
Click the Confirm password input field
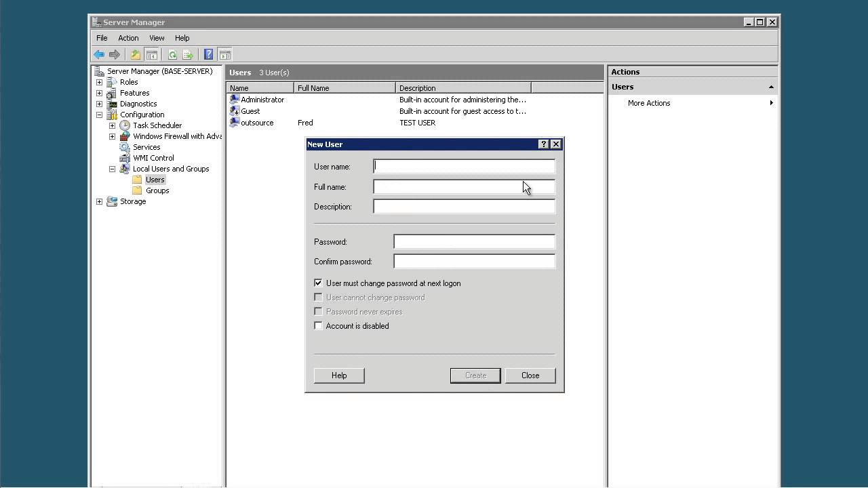[474, 261]
